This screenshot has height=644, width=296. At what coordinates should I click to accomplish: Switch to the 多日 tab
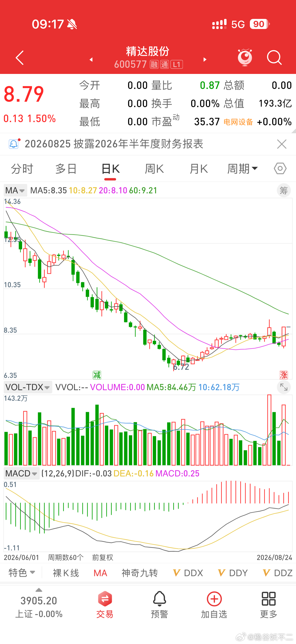point(66,169)
